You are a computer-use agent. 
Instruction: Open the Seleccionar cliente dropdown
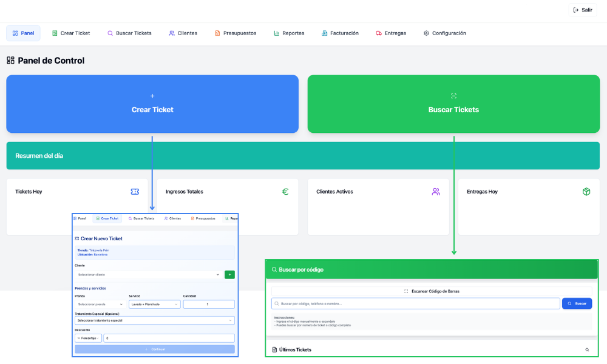click(x=148, y=275)
